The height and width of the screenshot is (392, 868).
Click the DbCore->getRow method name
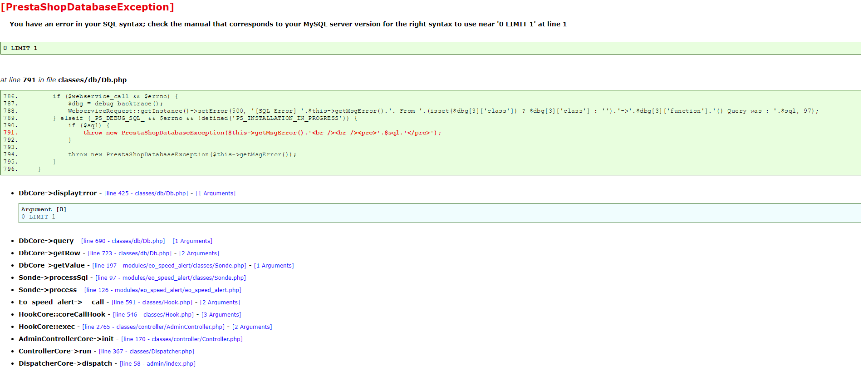(x=49, y=253)
